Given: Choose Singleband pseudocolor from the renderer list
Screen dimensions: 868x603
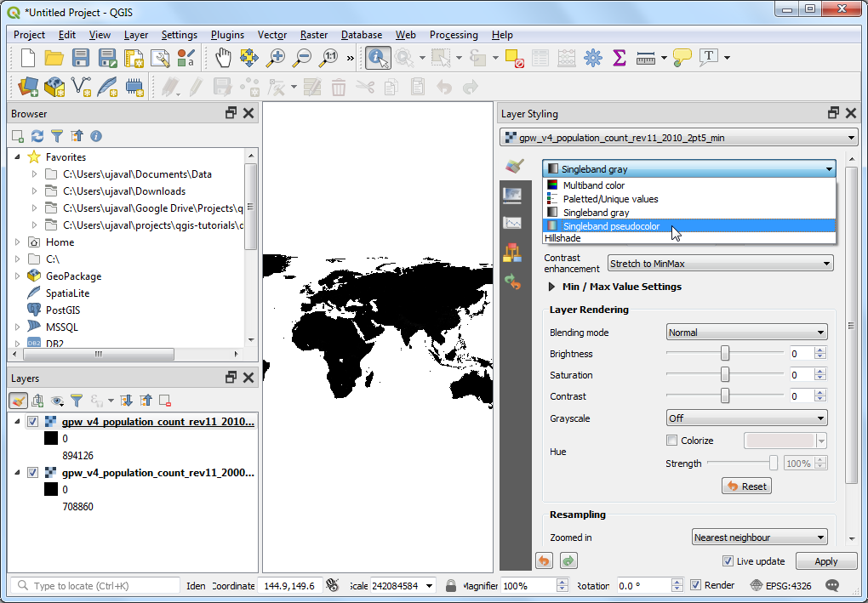Looking at the screenshot, I should point(610,226).
